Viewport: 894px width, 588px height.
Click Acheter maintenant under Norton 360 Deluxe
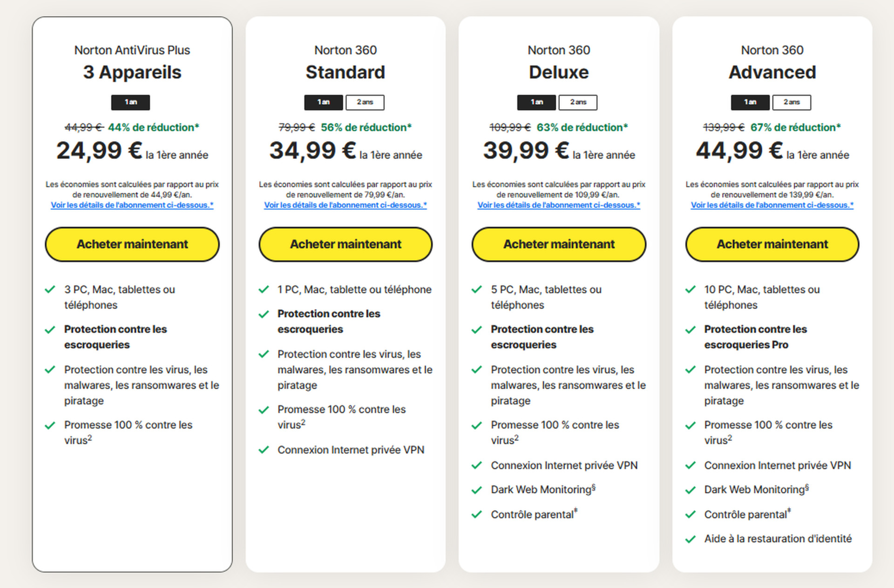coord(559,244)
